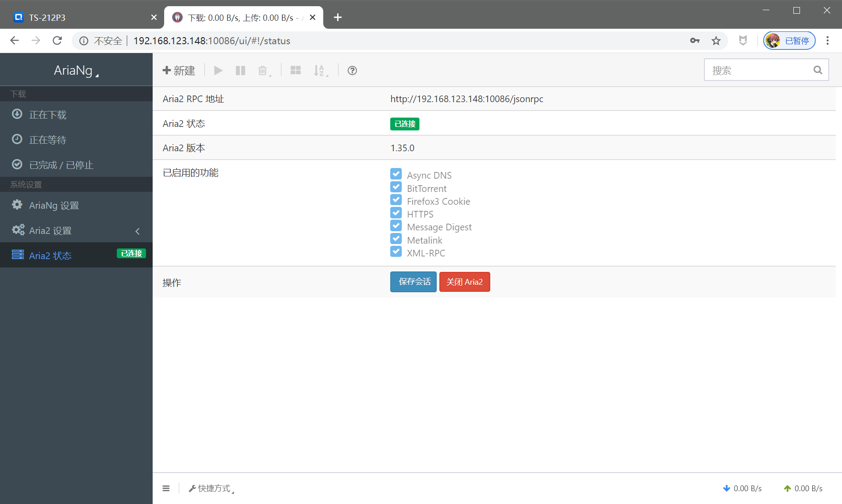Open AriaNg Settings (AriaNg 设置)

click(x=76, y=205)
